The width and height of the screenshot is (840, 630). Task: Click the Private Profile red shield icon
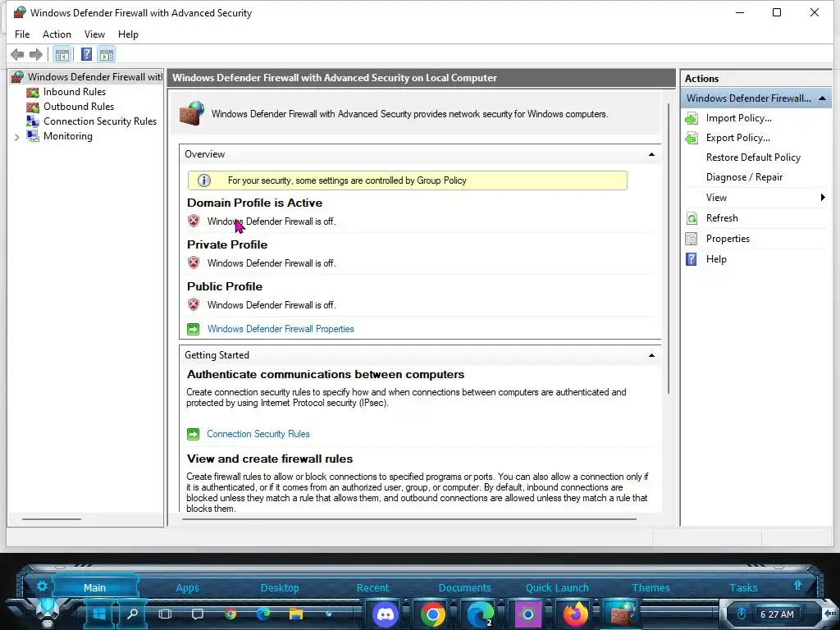pyautogui.click(x=194, y=262)
